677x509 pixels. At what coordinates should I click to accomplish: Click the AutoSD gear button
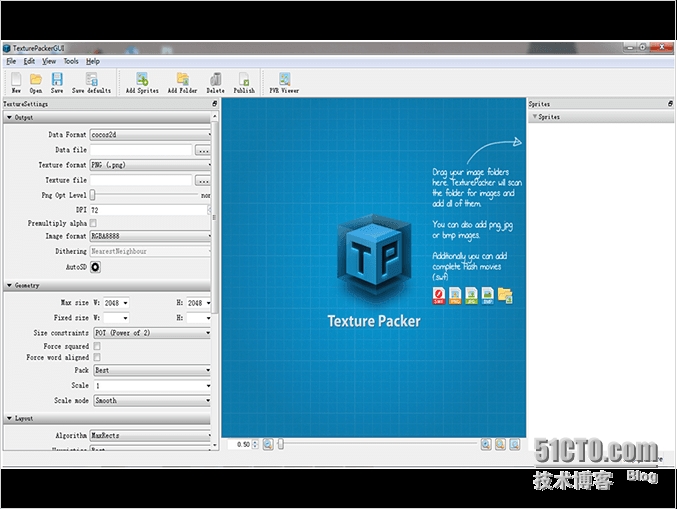pyautogui.click(x=95, y=267)
